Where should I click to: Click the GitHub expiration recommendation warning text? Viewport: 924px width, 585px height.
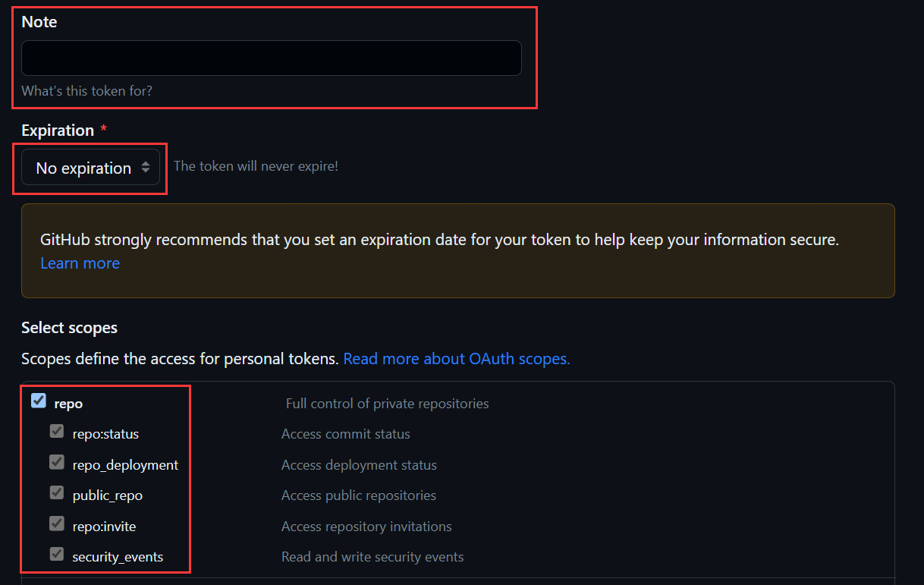click(439, 240)
